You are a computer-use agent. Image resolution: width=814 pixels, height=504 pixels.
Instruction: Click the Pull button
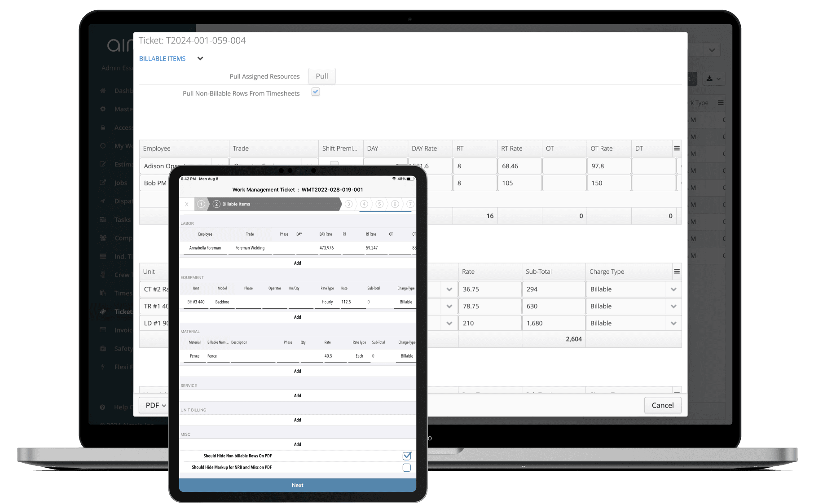pyautogui.click(x=321, y=76)
